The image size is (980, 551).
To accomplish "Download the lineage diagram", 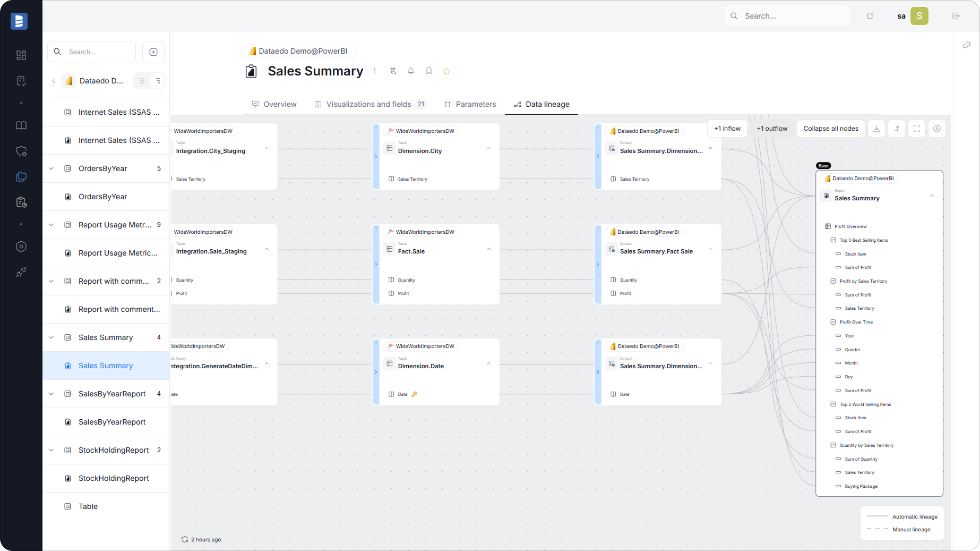I will 876,129.
